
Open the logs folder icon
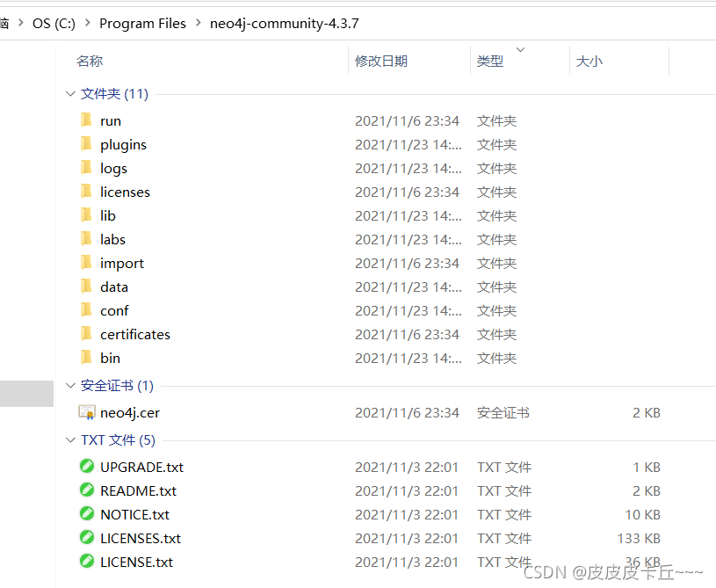point(86,168)
